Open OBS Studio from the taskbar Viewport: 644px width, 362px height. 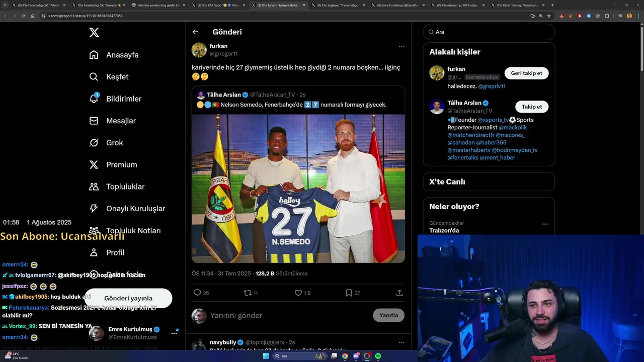coord(367,356)
